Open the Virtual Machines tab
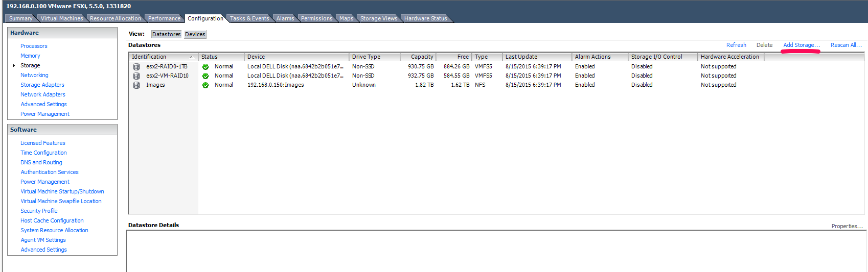868x272 pixels. (x=61, y=18)
